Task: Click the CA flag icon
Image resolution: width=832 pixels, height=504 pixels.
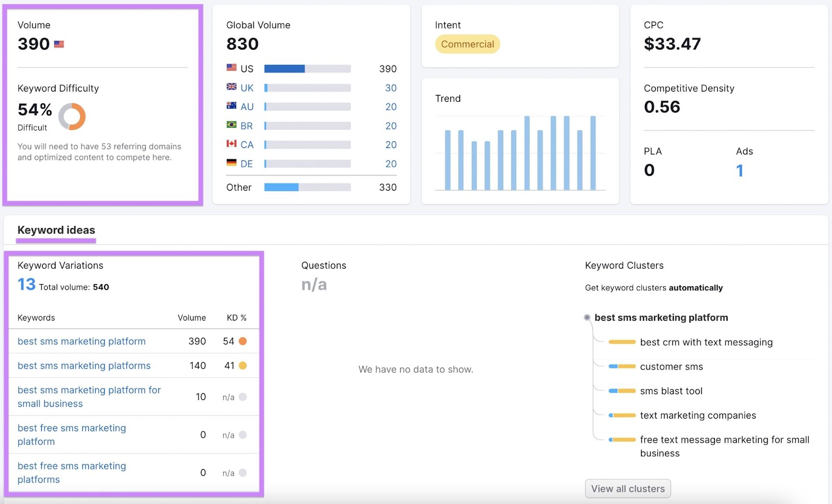Action: (x=231, y=144)
